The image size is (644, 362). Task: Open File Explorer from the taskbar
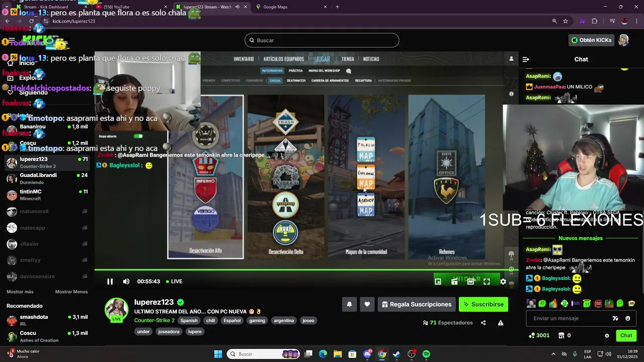(x=338, y=354)
